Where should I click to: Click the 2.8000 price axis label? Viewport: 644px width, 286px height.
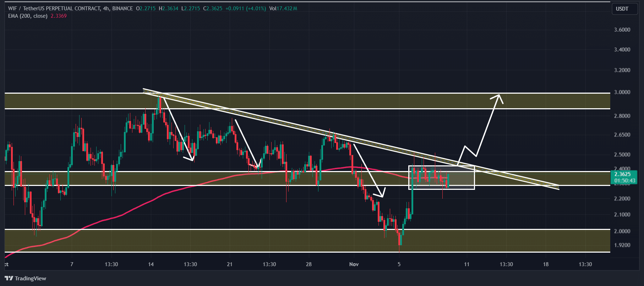tap(622, 116)
